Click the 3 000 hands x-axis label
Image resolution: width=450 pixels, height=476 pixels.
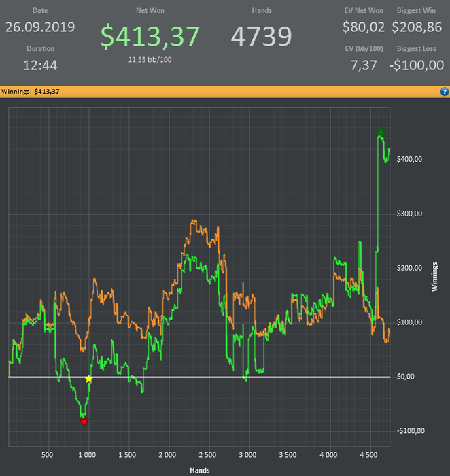[247, 455]
